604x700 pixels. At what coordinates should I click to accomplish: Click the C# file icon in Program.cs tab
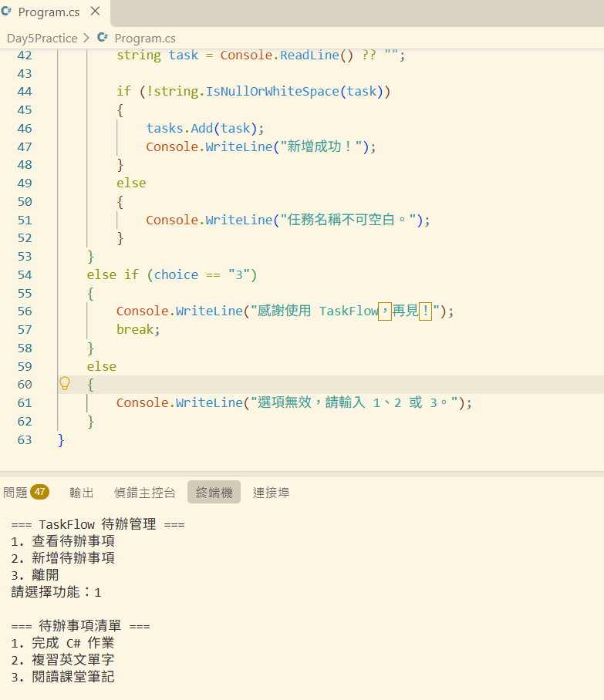coord(7,11)
